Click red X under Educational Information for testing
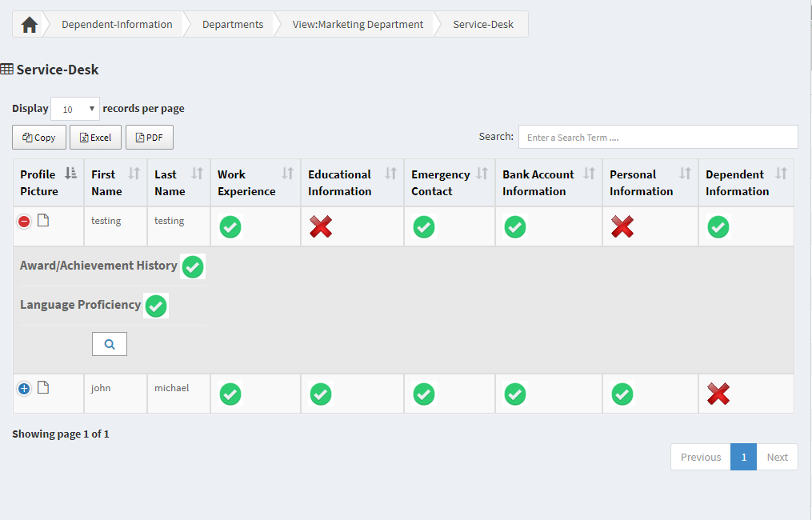Screen dimensions: 812x520 coord(321,227)
